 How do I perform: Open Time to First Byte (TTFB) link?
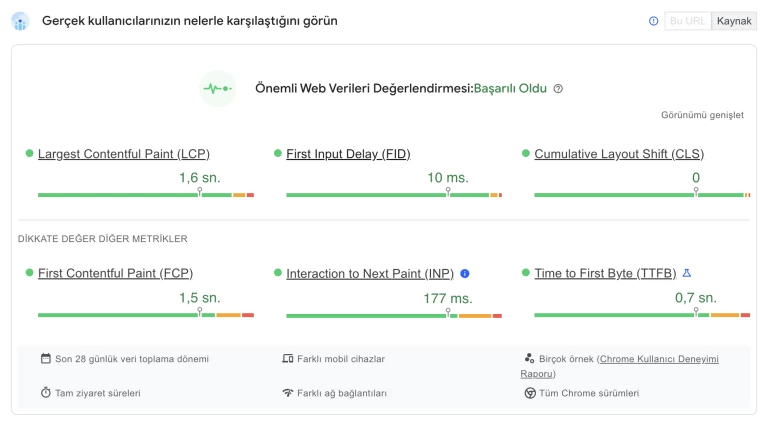605,273
